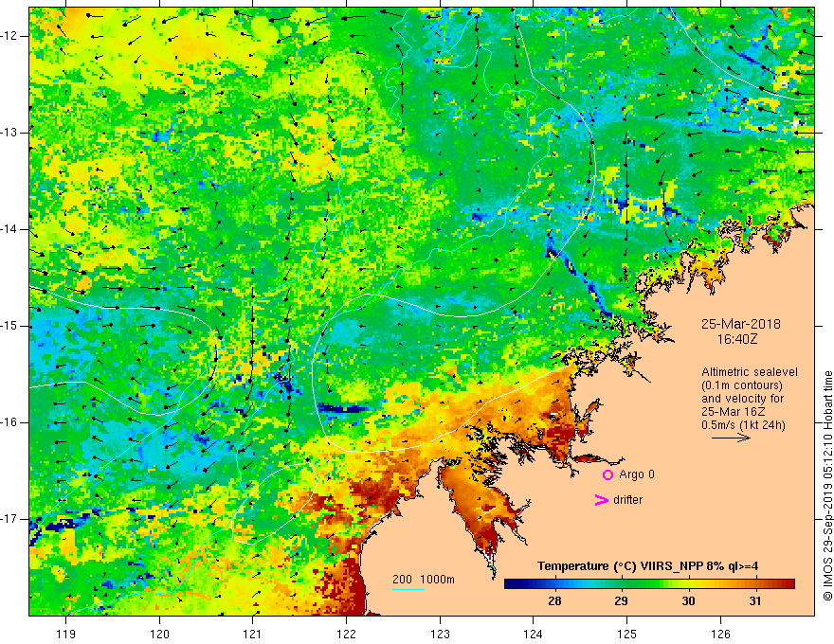Click the '16:40Z' time text
The height and width of the screenshot is (644, 834).
[737, 339]
